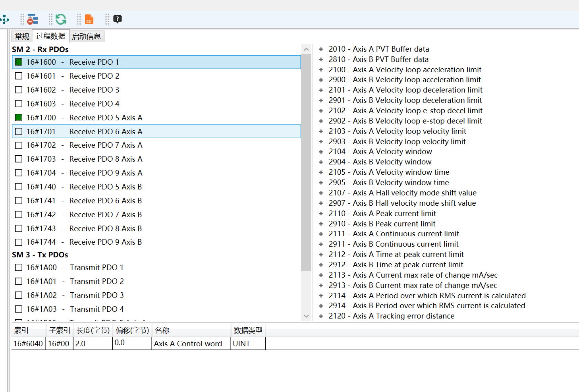
Task: Expand 2810 Axis B PVT Buffer data
Action: click(321, 60)
